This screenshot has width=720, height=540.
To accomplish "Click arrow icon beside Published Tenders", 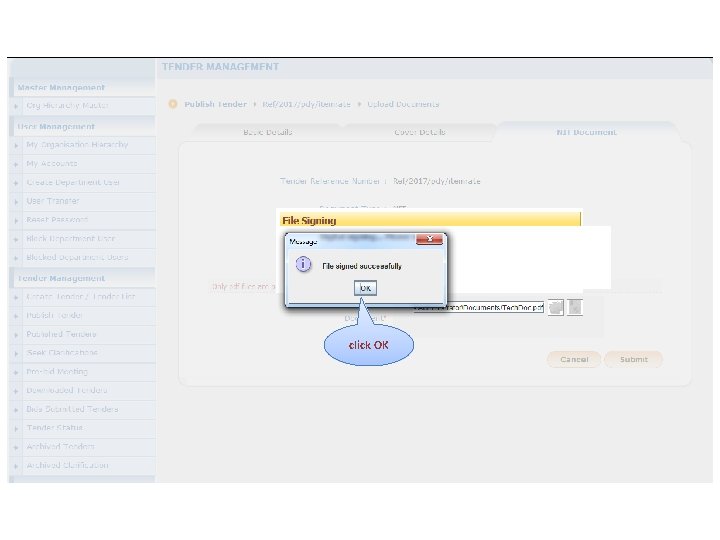I will (x=16, y=335).
